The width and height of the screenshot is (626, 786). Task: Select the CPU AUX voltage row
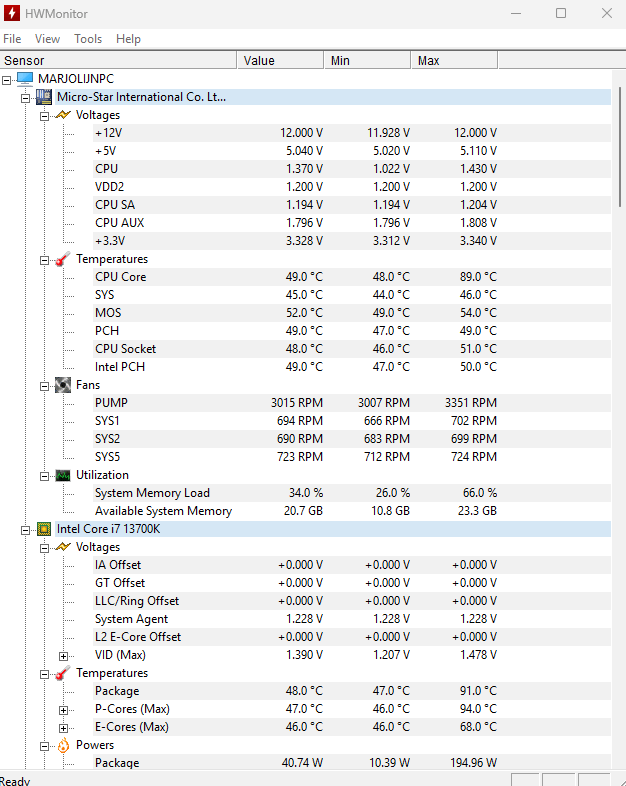(352, 223)
